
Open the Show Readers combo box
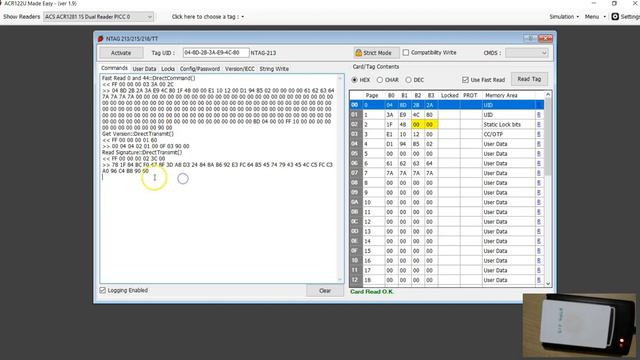click(98, 17)
